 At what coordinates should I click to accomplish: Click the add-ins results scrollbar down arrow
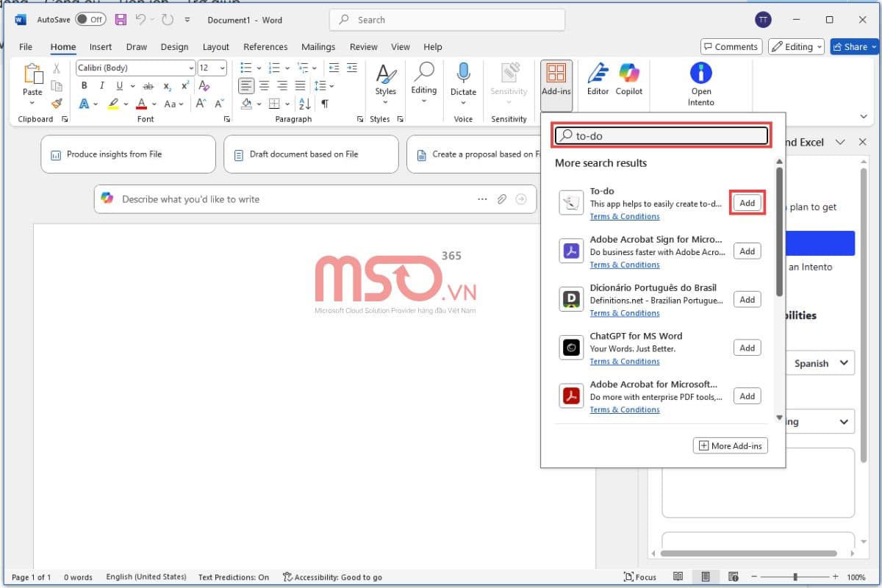pyautogui.click(x=780, y=417)
